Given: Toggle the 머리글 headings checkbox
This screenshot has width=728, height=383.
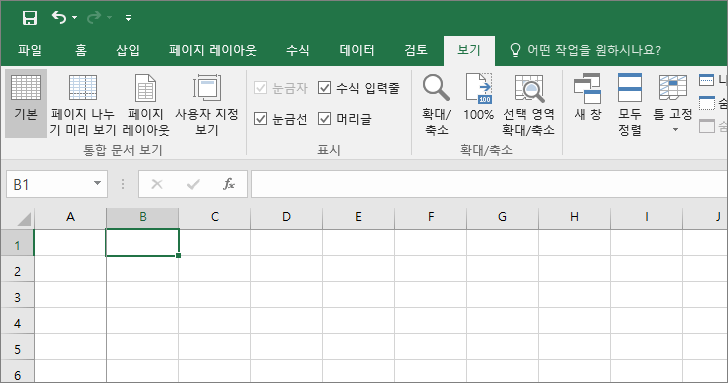Looking at the screenshot, I should click(325, 119).
